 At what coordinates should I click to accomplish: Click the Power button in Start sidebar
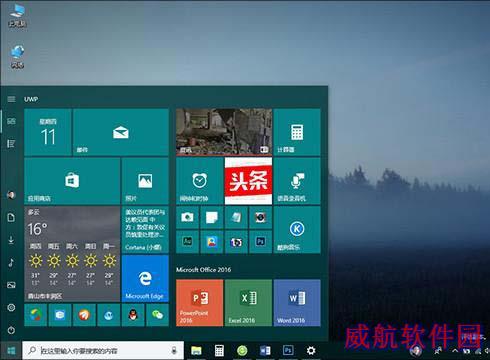[x=11, y=330]
